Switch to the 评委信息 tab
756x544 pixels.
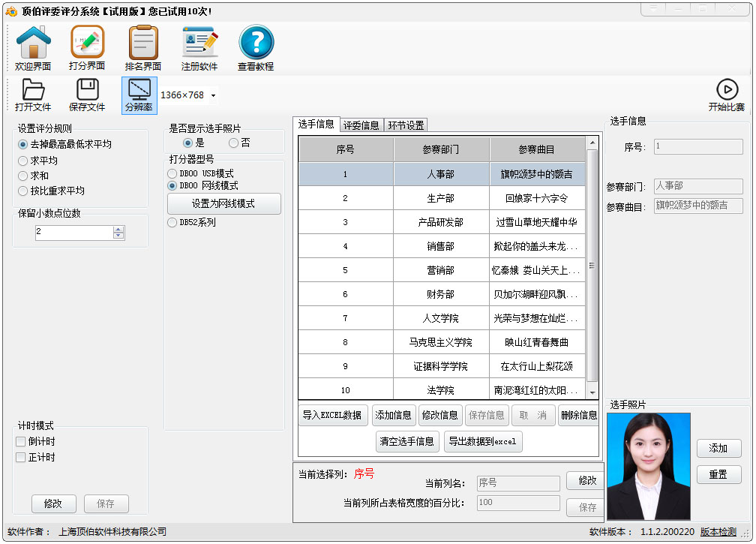(361, 125)
